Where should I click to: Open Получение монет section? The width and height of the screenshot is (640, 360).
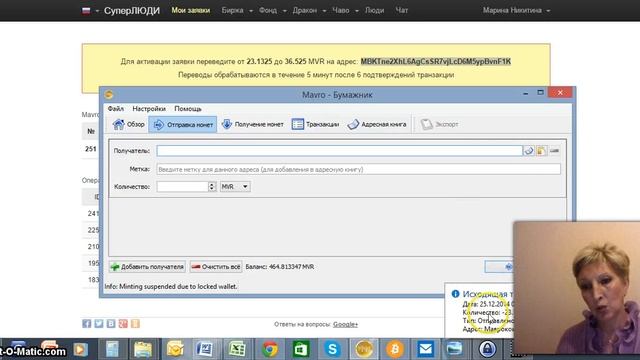pyautogui.click(x=252, y=124)
